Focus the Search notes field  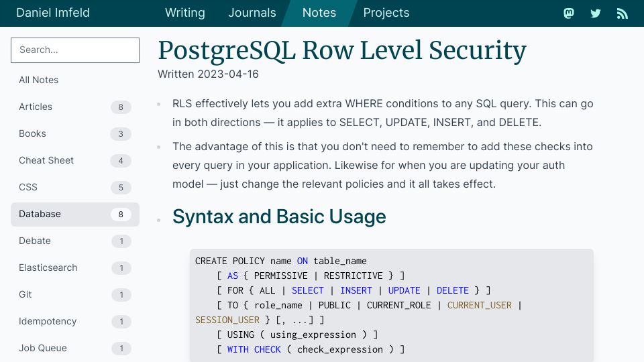click(75, 50)
